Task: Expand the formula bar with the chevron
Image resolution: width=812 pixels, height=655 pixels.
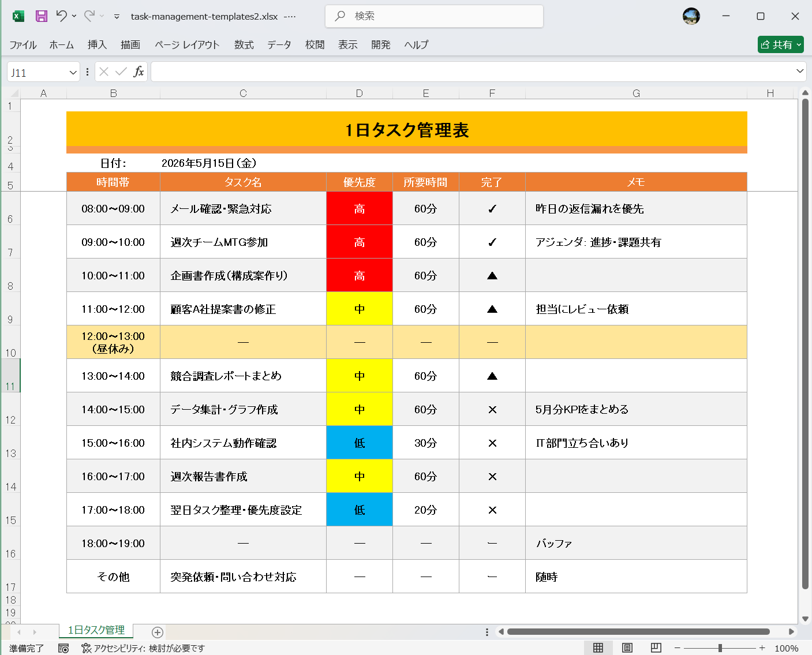Action: point(800,71)
